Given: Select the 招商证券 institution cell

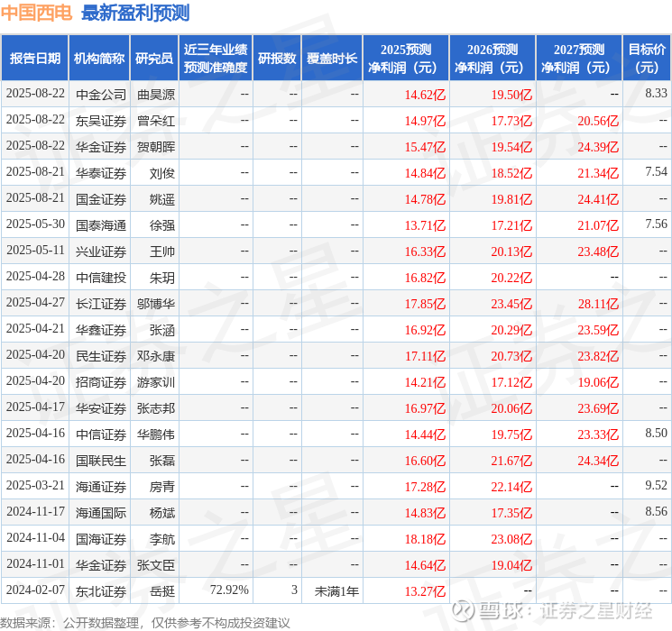Looking at the screenshot, I should tap(101, 382).
